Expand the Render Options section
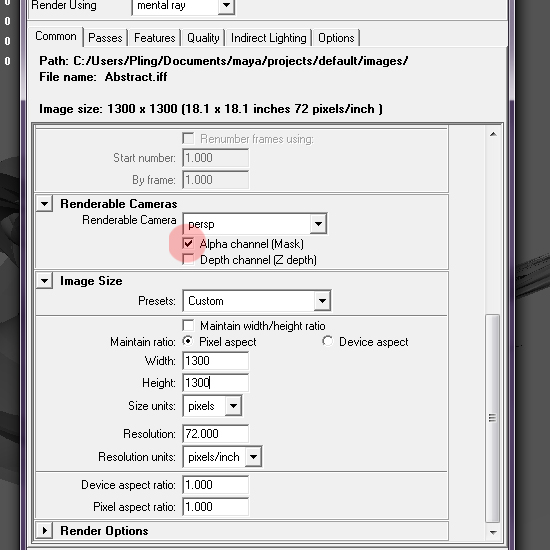 coord(45,531)
